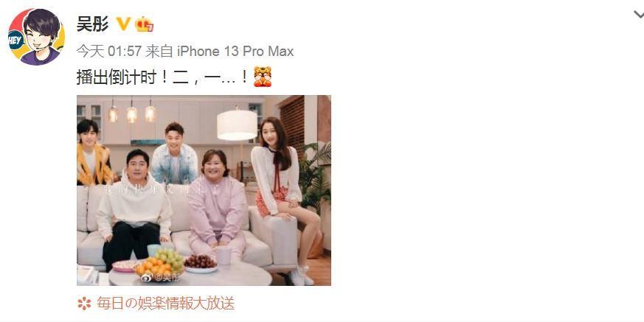Click the white lampshade in the photo
The width and height of the screenshot is (644, 322).
[237, 125]
